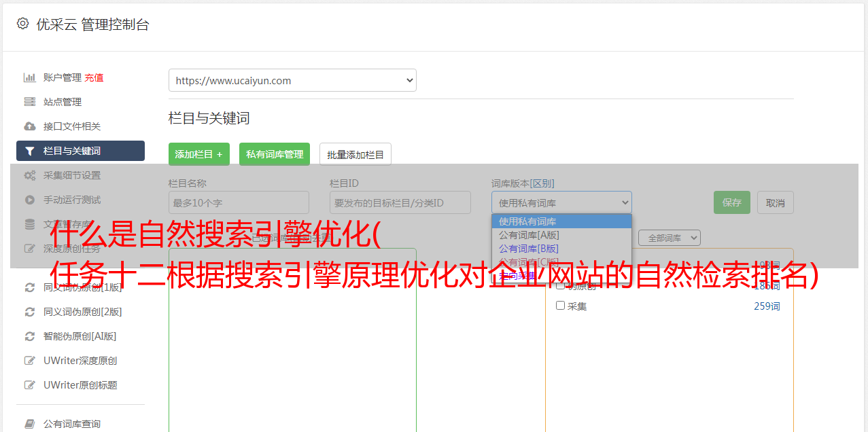This screenshot has width=868, height=432.
Task: Click the red 充值 recharge link
Action: coord(94,77)
